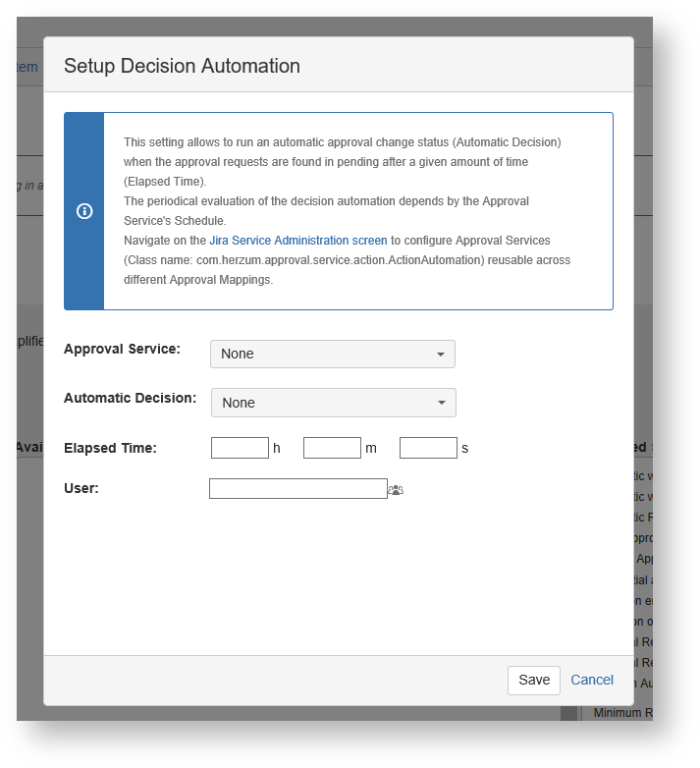
Task: Click the 's' unit label after seconds
Action: 464,448
